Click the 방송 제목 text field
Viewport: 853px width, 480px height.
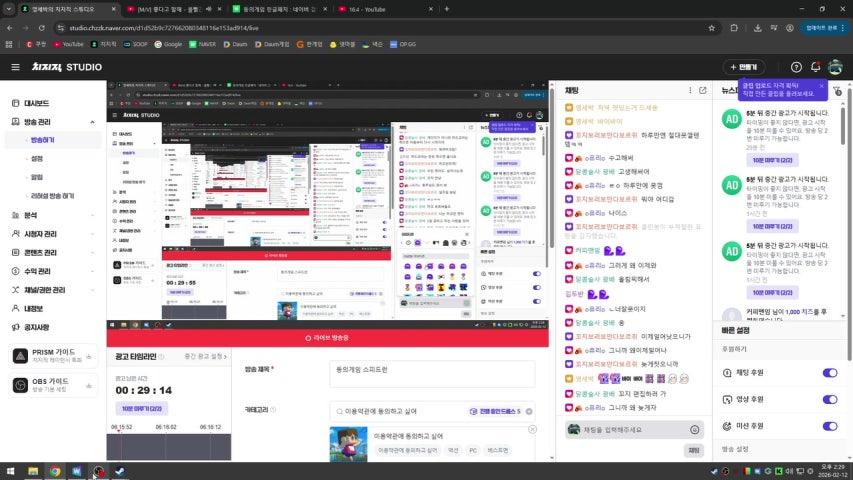[x=432, y=374]
